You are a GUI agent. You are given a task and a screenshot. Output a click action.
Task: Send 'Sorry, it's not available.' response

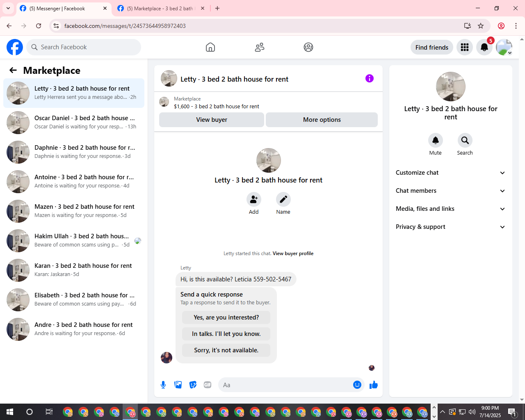coord(226,350)
